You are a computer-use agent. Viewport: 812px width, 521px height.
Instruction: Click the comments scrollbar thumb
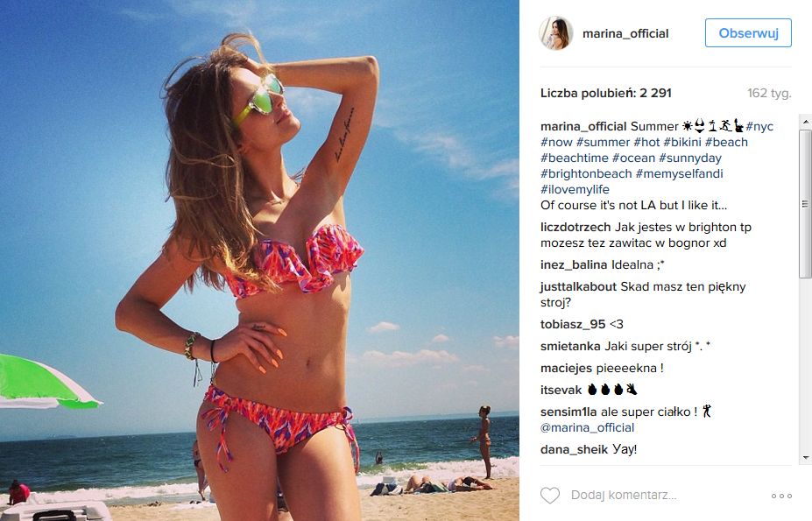(x=805, y=203)
